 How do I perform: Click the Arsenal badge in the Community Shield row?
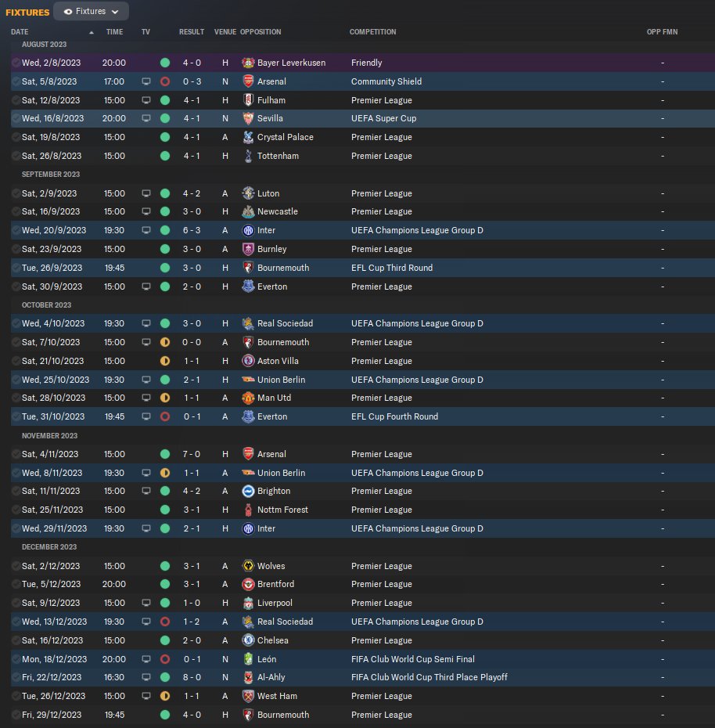click(x=248, y=81)
